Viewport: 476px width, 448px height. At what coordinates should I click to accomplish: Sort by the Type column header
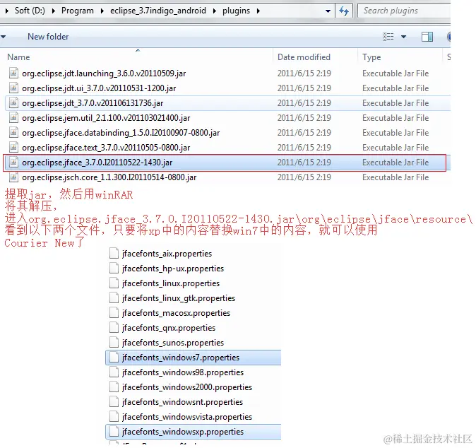371,57
